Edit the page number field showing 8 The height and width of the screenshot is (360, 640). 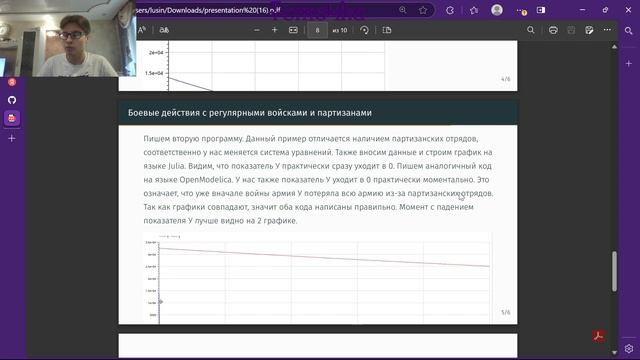[x=317, y=30]
